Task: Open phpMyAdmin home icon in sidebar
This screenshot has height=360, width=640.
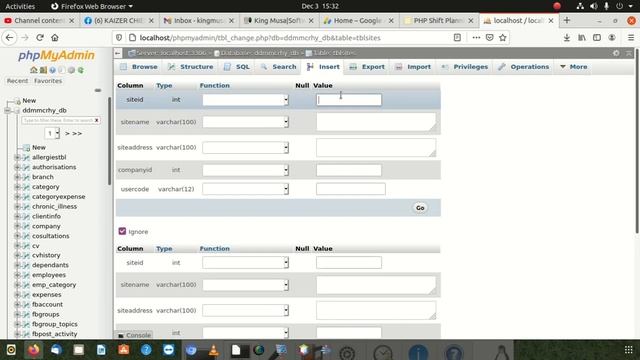Action: (33, 70)
